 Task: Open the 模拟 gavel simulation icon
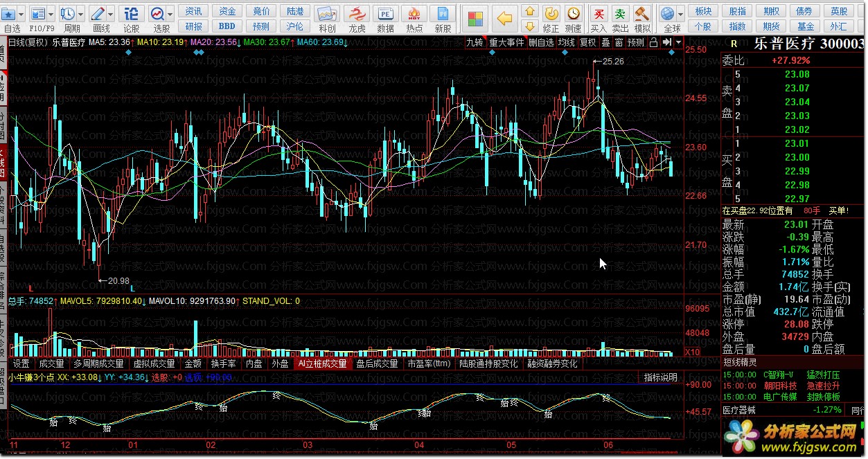pyautogui.click(x=641, y=14)
